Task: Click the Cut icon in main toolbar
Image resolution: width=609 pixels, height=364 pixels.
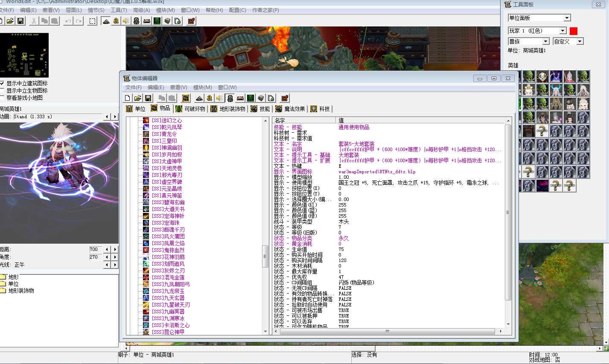Action: tap(34, 20)
